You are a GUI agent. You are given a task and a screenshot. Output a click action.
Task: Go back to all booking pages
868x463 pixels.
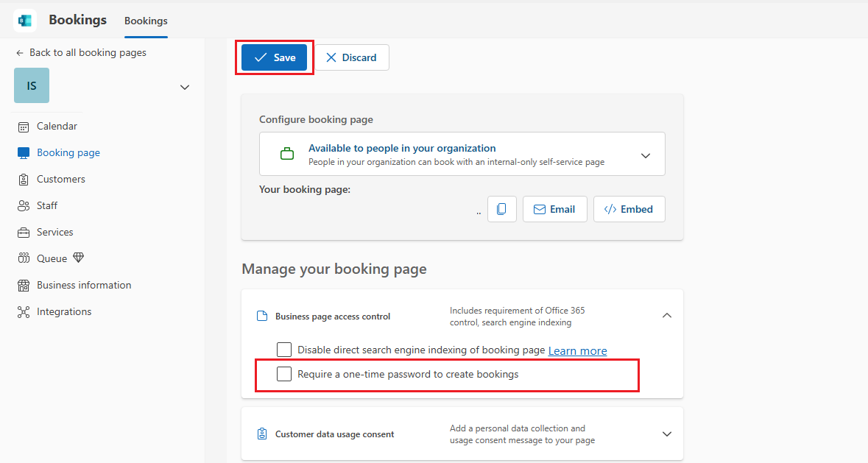pyautogui.click(x=88, y=52)
